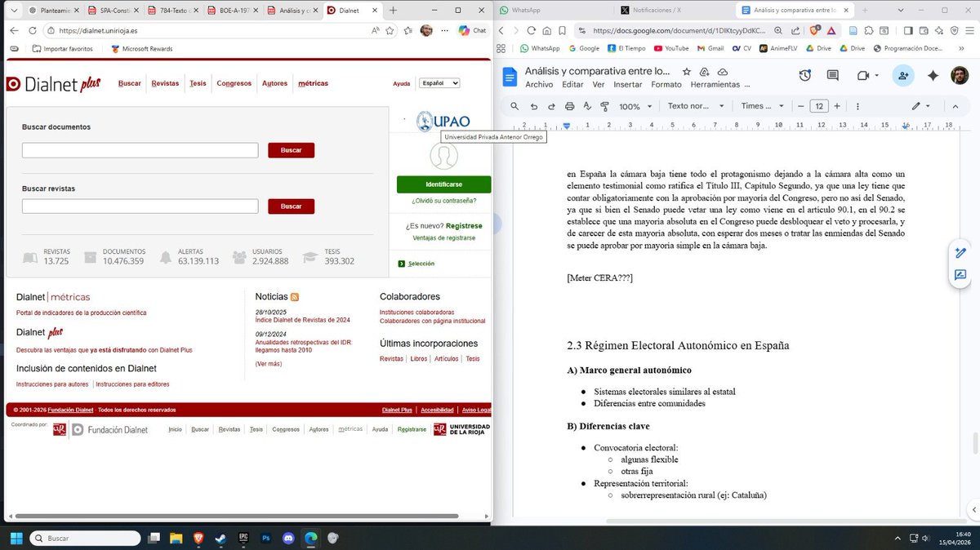Screen dimensions: 980x550
Task: Open Edge tab actions dropdown arrow
Action: point(15,10)
